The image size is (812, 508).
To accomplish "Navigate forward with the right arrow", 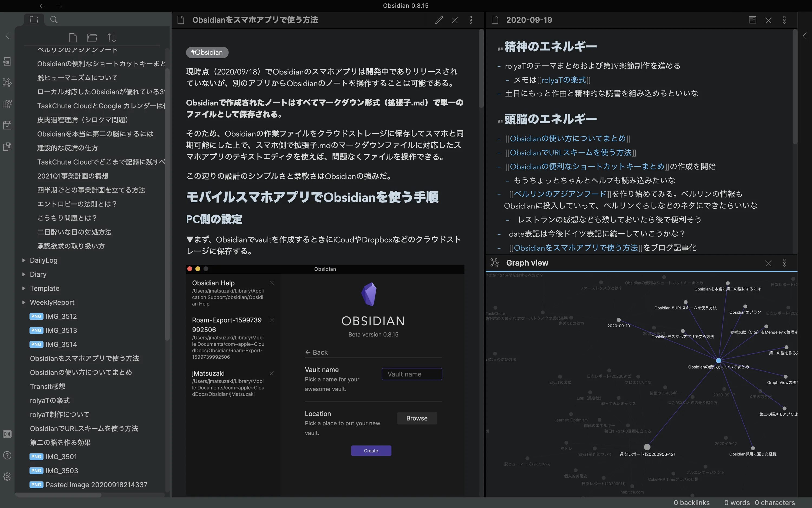I will [x=59, y=6].
